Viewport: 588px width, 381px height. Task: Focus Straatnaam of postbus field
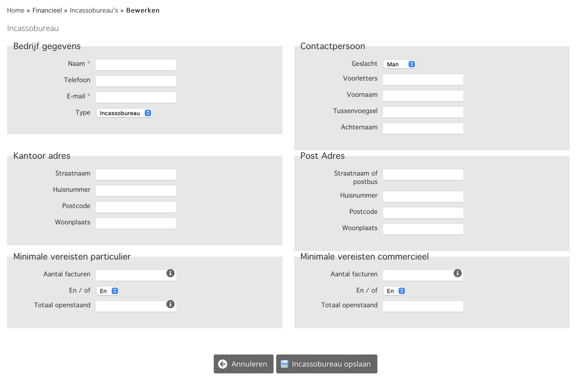coord(423,174)
